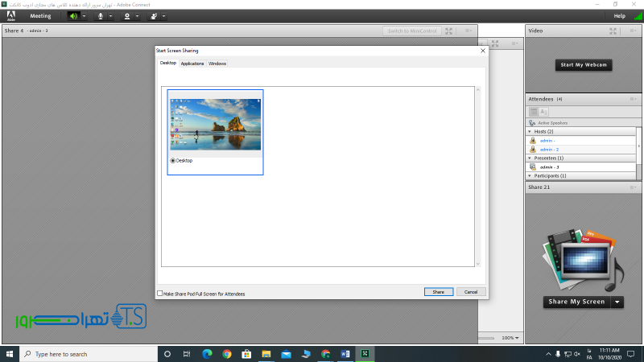The width and height of the screenshot is (644, 362).
Task: Open Microsoft Word from the taskbar
Action: (x=345, y=354)
